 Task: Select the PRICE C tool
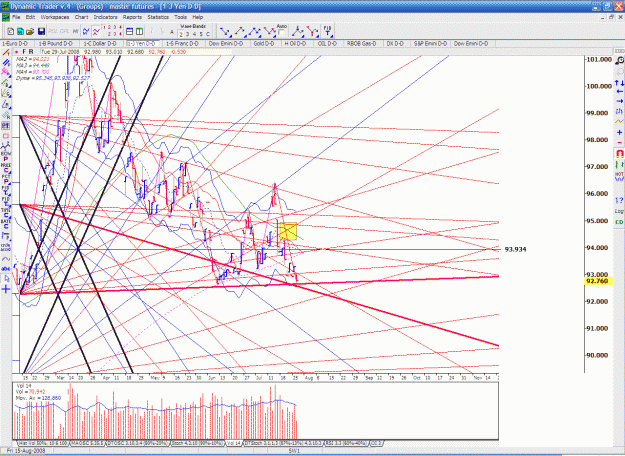pyautogui.click(x=6, y=168)
